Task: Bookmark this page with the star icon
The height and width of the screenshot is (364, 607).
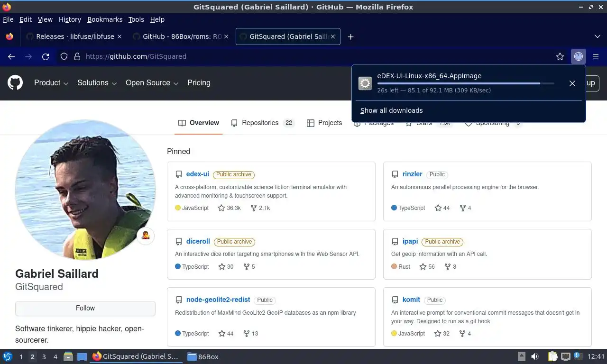Action: [x=560, y=56]
